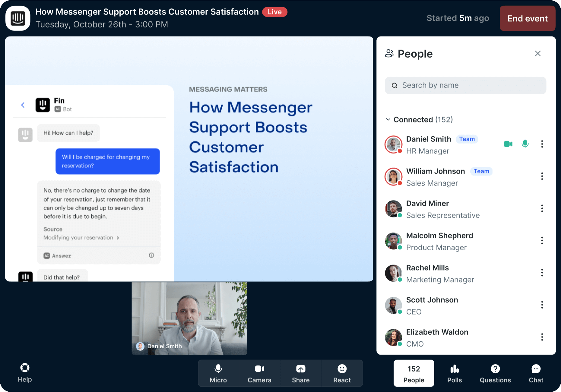Image resolution: width=561 pixels, height=392 pixels.
Task: Open more options for Rachel Mills
Action: click(542, 273)
